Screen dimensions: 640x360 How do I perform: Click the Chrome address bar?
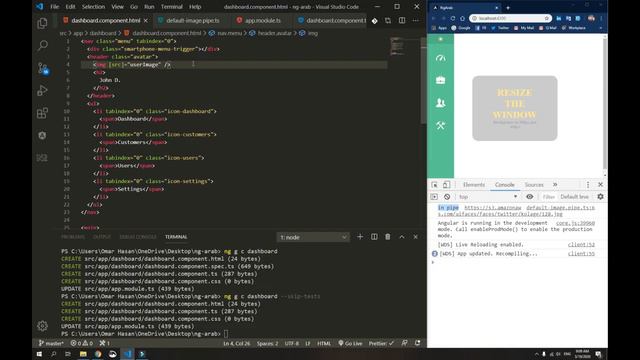coord(510,18)
